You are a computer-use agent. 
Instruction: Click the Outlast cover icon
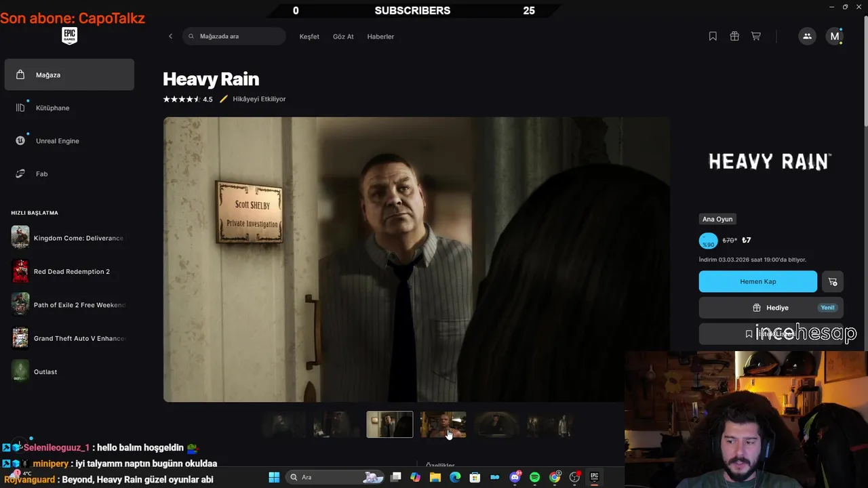pos(20,371)
